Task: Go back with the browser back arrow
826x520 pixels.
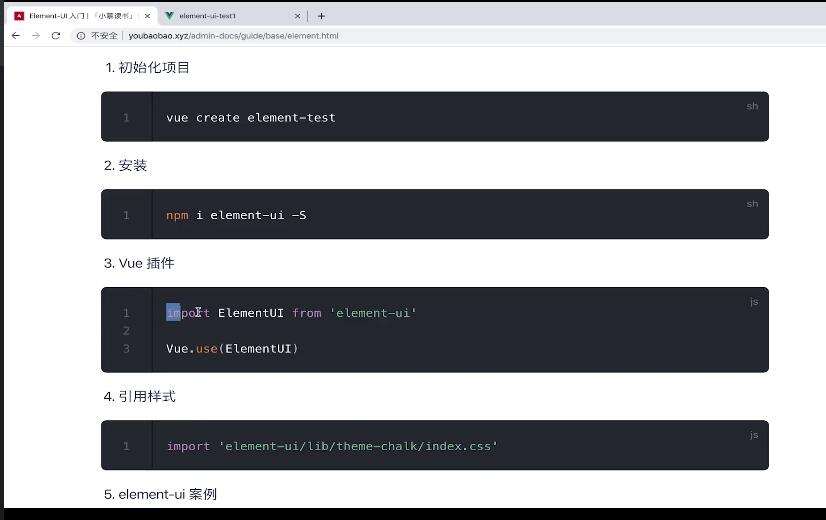Action: coord(16,36)
